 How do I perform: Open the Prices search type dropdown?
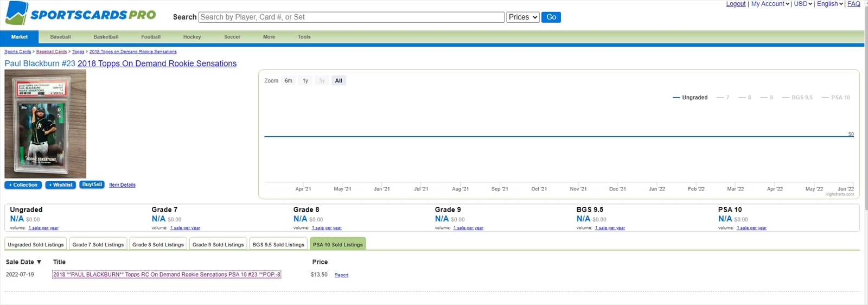pos(523,17)
